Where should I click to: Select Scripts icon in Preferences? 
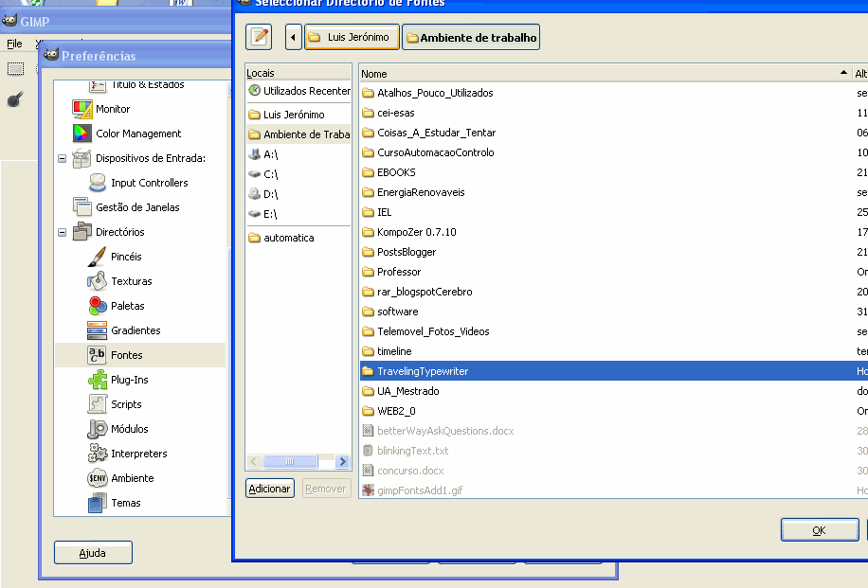[x=97, y=404]
